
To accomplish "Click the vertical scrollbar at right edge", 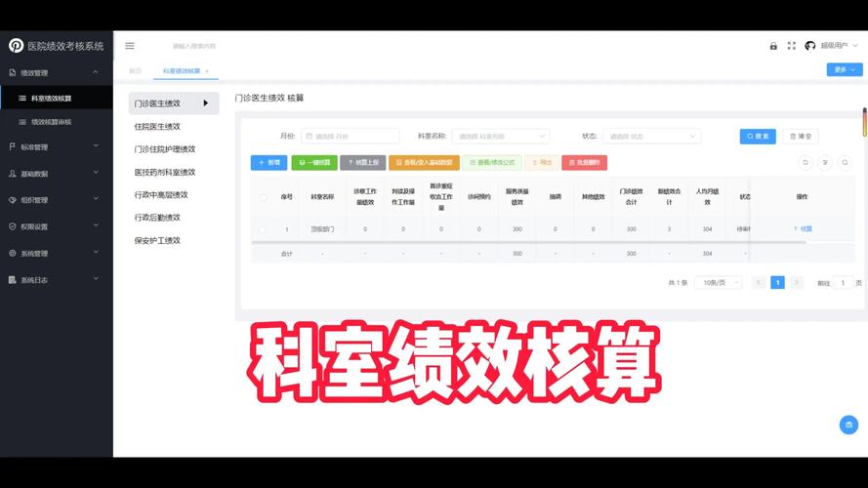I will 865,122.
